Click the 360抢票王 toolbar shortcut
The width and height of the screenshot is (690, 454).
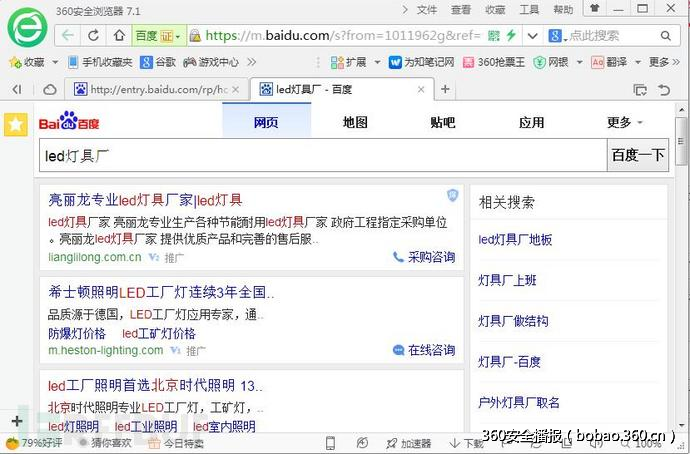[494, 62]
